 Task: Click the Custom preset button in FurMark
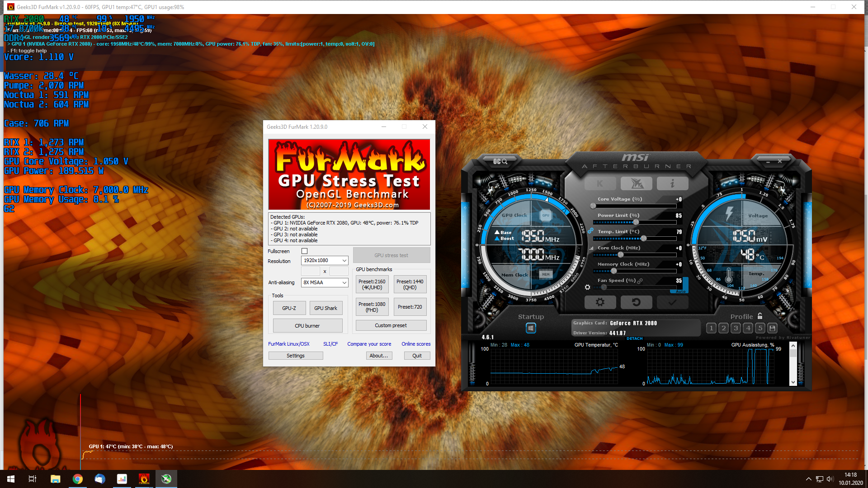coord(391,325)
